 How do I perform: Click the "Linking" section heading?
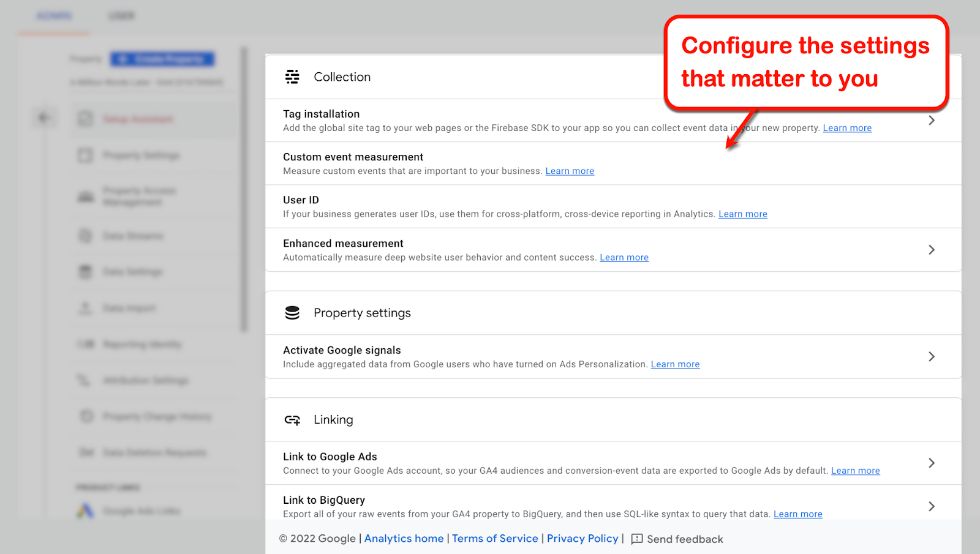coord(333,420)
